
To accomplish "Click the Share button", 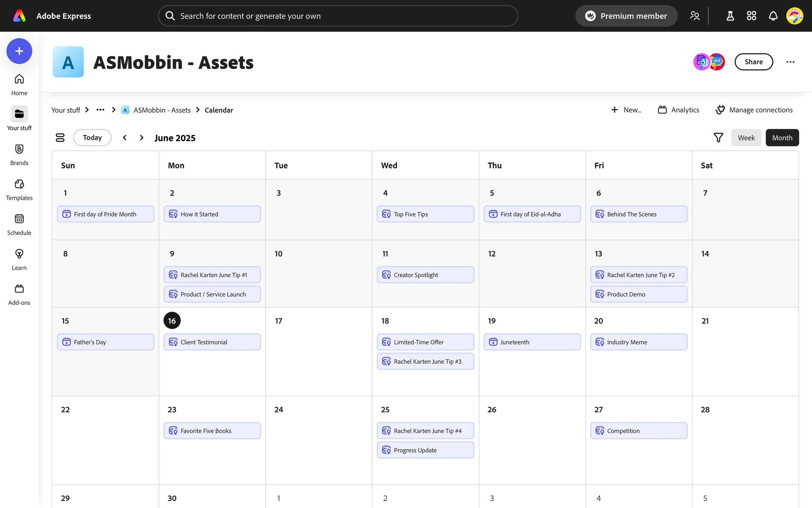I will click(x=754, y=62).
